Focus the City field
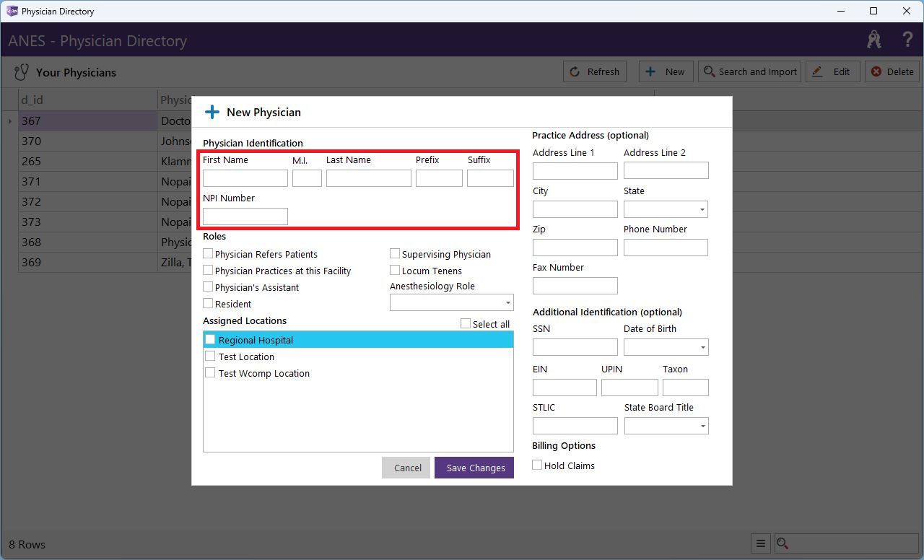924x560 pixels. [x=575, y=209]
